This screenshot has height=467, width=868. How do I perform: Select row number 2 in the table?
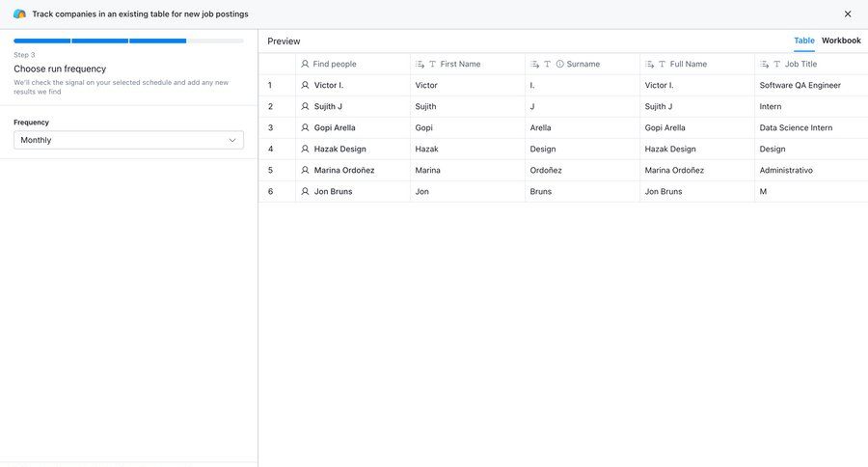click(x=270, y=106)
